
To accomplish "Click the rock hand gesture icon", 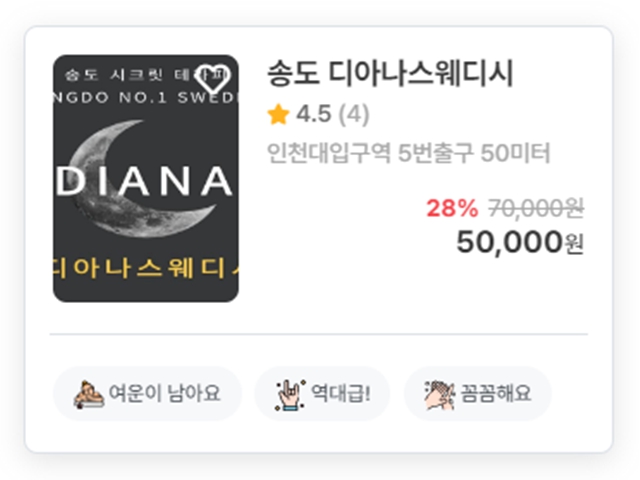I will pos(290,395).
